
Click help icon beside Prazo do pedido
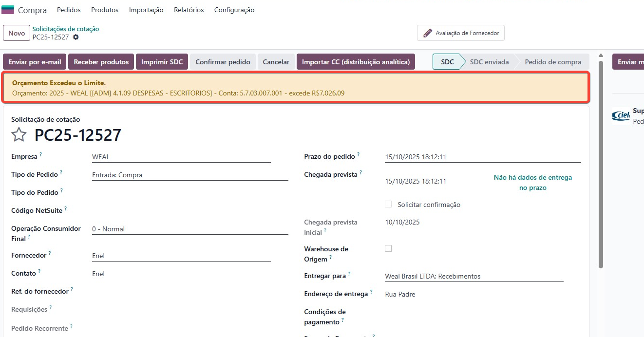tap(359, 154)
